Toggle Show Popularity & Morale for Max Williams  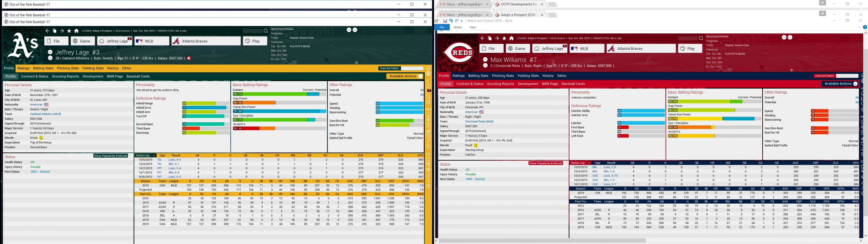pyautogui.click(x=546, y=163)
